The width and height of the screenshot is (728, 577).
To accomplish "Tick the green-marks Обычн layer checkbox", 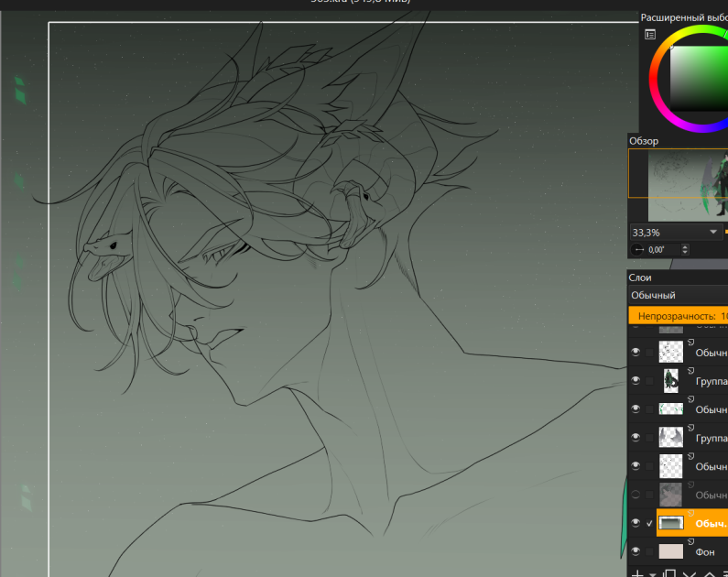I will tap(649, 409).
